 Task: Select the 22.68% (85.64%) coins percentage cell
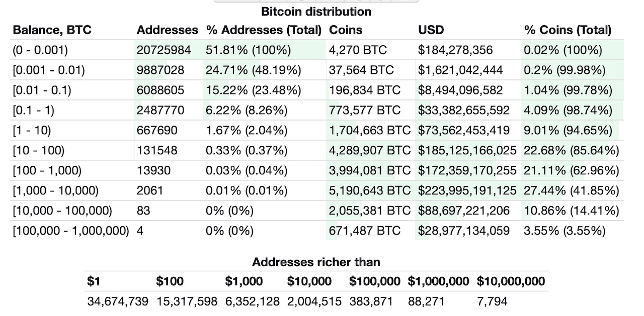pyautogui.click(x=572, y=151)
